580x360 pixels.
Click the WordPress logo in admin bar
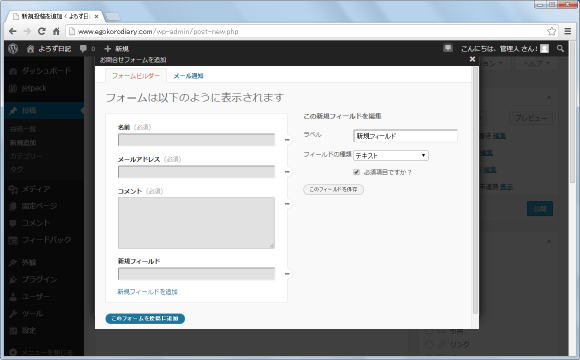(x=13, y=48)
